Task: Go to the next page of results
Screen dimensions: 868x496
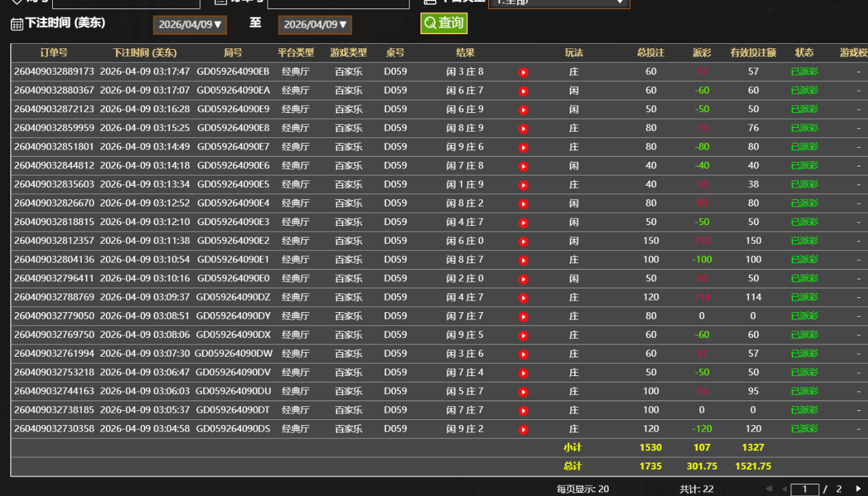Action: [x=858, y=489]
